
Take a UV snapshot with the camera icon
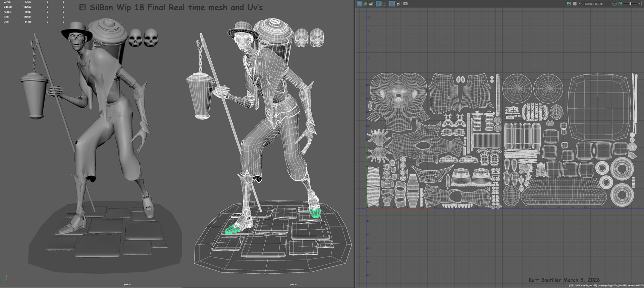point(406,4)
